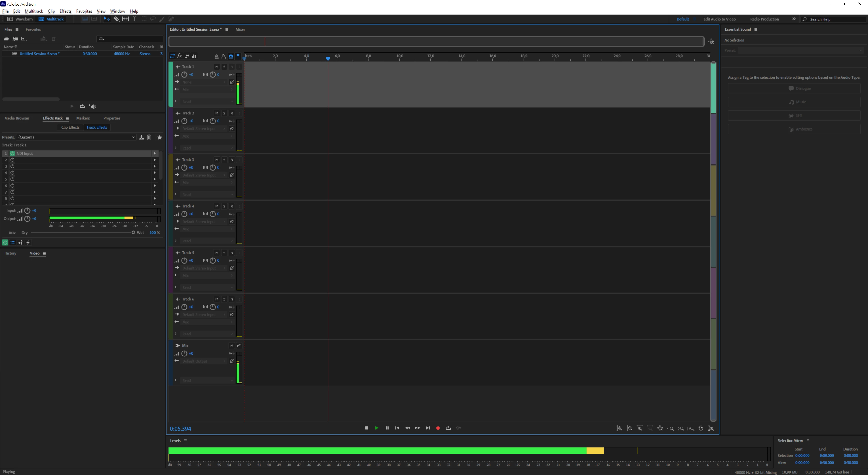Click the Record button in transport

point(438,428)
